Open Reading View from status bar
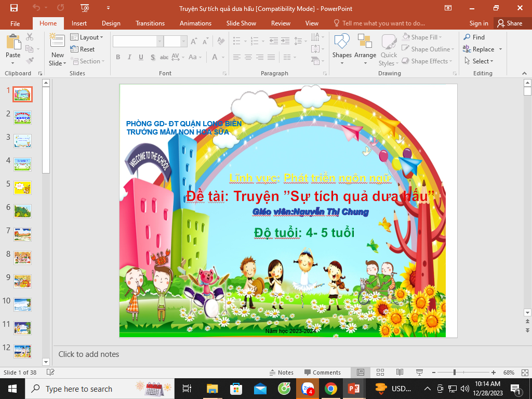Viewport: 532px width, 399px height. pyautogui.click(x=400, y=373)
